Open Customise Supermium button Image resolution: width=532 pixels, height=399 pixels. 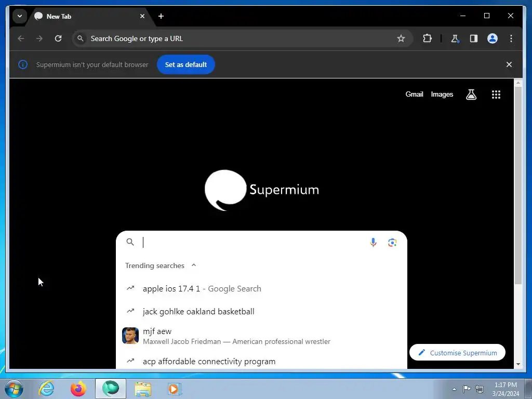click(457, 353)
